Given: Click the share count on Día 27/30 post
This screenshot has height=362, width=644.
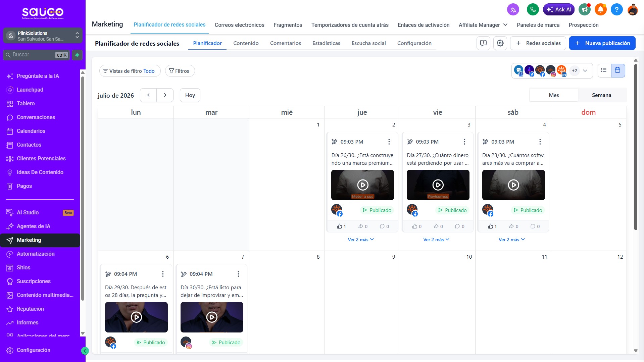Looking at the screenshot, I should pos(438,226).
